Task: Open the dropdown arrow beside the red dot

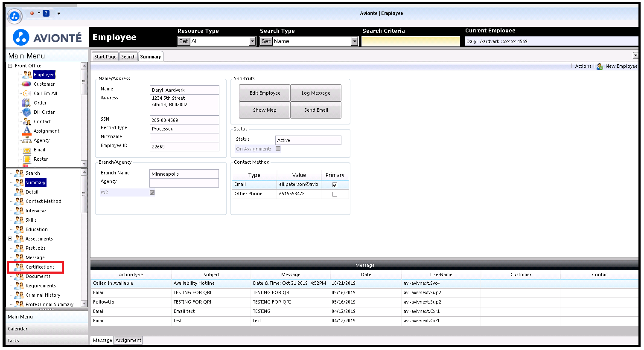Action: pyautogui.click(x=38, y=13)
